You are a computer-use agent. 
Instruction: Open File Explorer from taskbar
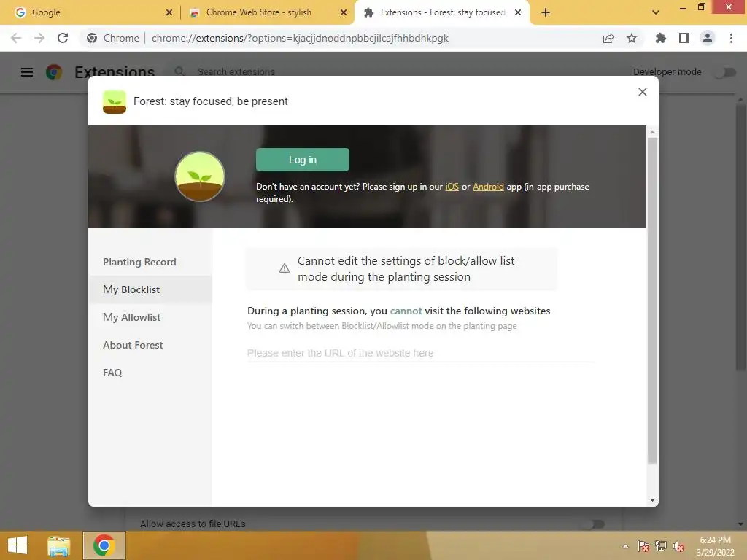point(59,545)
